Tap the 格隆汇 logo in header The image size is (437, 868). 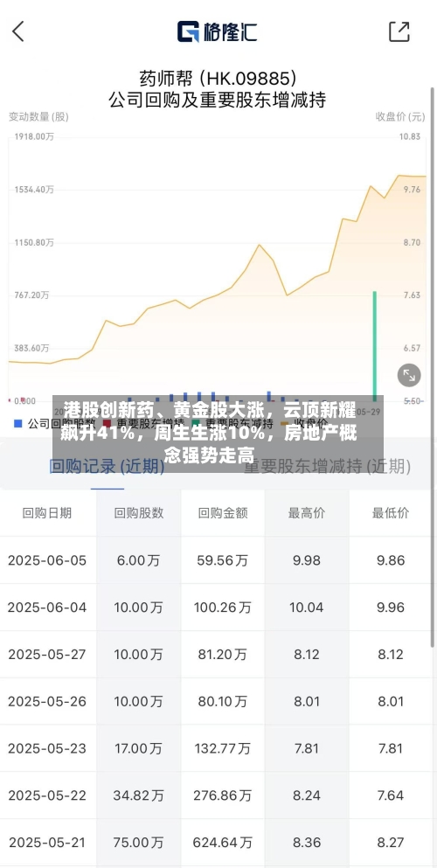tap(218, 31)
